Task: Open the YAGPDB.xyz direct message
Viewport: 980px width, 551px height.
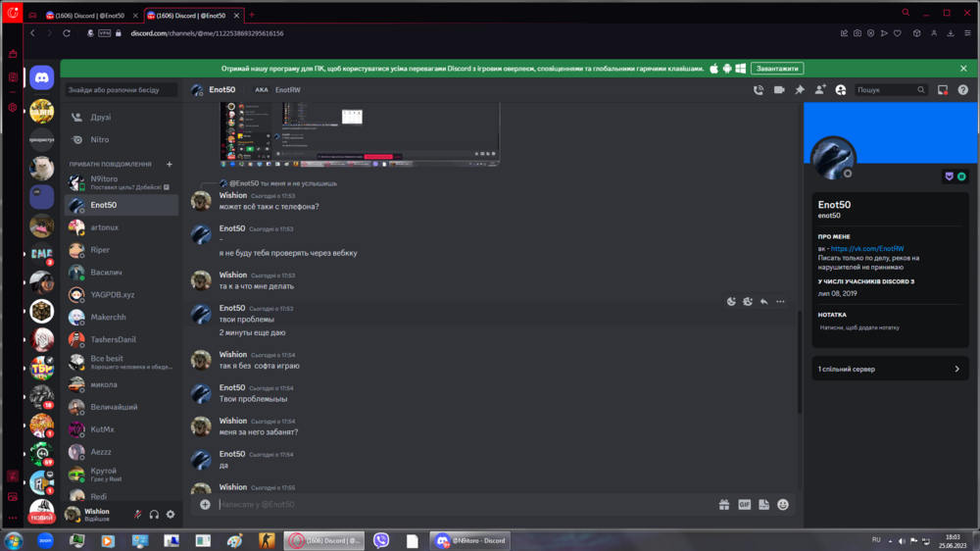Action: tap(122, 294)
